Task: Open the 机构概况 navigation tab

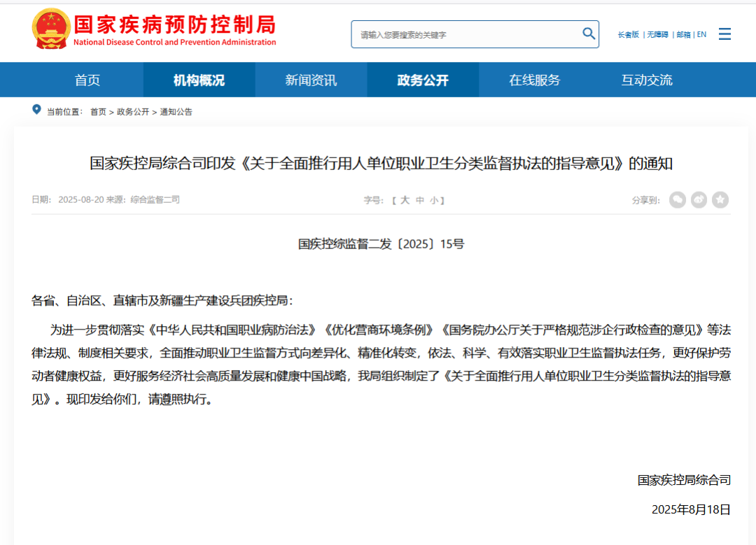Action: pos(199,80)
